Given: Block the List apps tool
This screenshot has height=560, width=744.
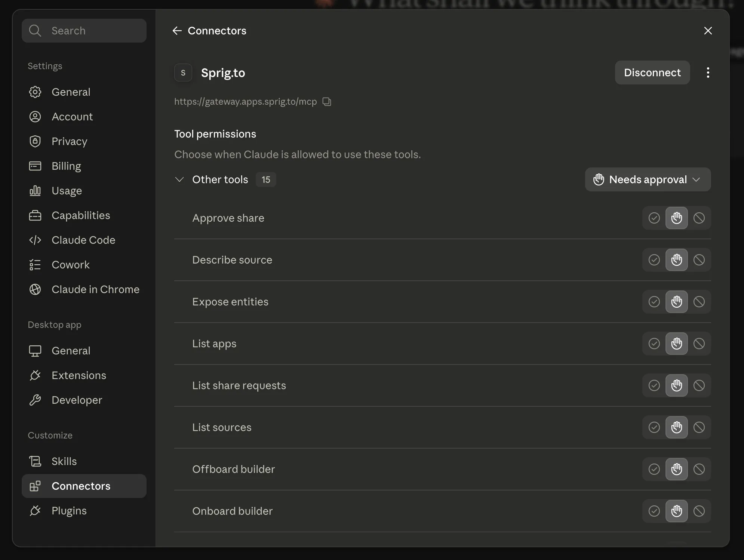Looking at the screenshot, I should tap(699, 344).
